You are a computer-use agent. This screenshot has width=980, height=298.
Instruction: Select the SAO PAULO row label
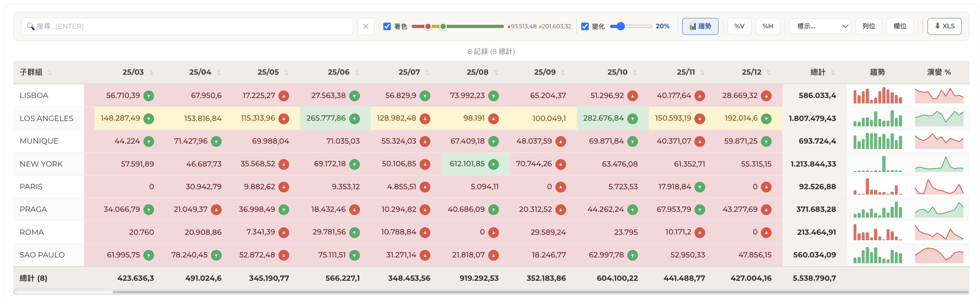click(42, 255)
